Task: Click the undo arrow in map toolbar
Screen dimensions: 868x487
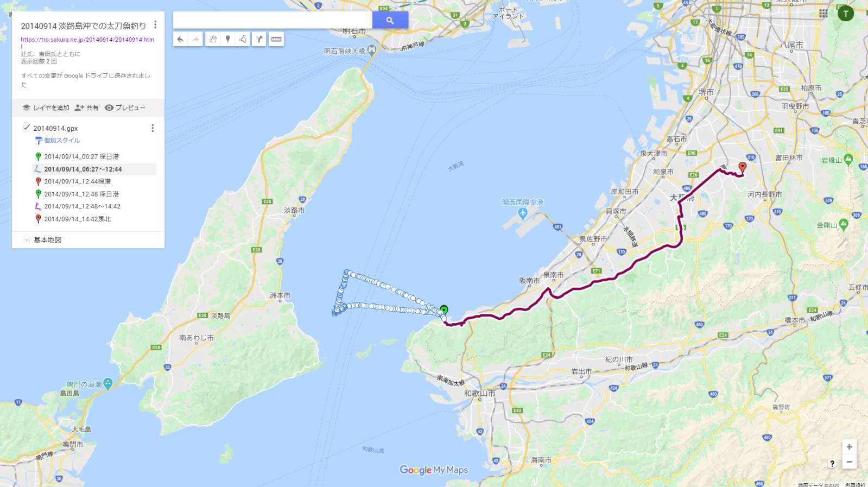Action: click(180, 39)
